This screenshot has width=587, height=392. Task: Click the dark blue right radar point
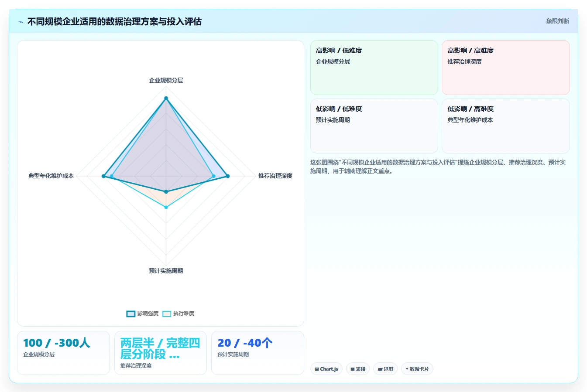[227, 176]
